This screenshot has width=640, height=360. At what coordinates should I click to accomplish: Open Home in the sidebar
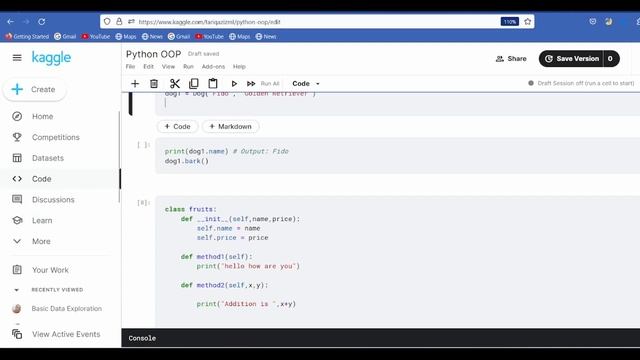(x=42, y=116)
